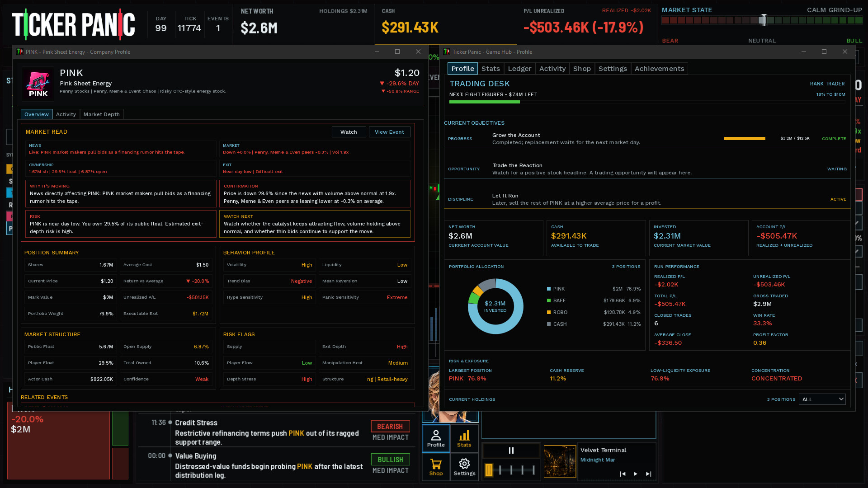Minimize the Game Hub Profile window
The width and height of the screenshot is (868, 488).
click(804, 52)
